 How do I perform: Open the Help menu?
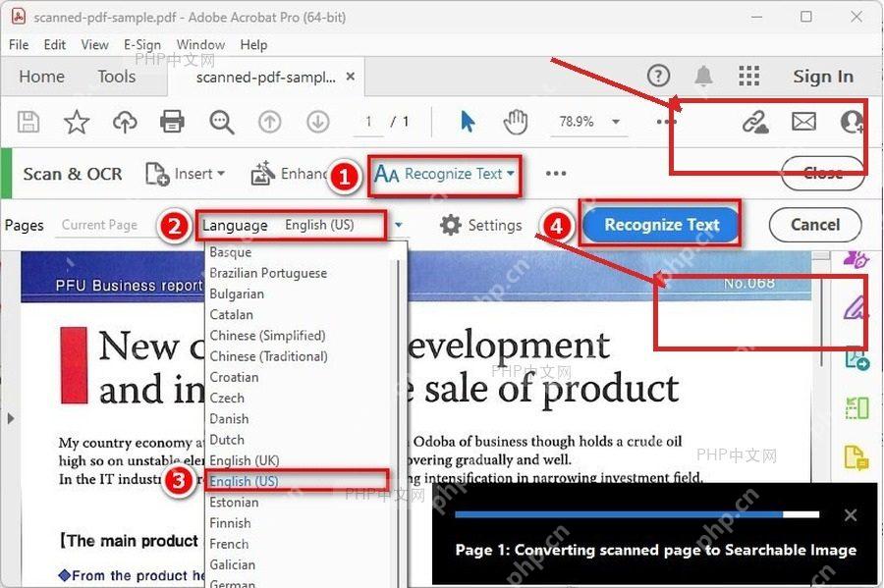[x=253, y=44]
